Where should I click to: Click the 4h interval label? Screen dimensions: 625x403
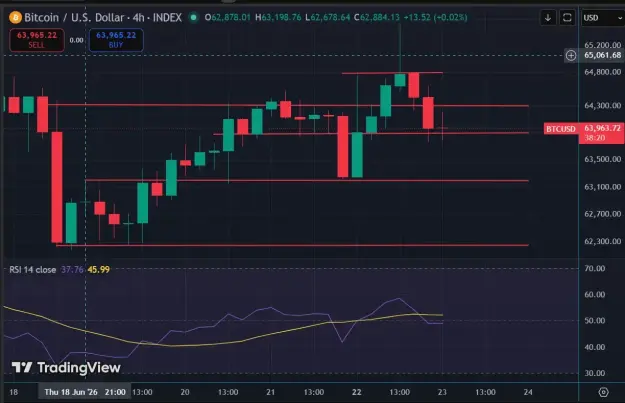(138, 18)
